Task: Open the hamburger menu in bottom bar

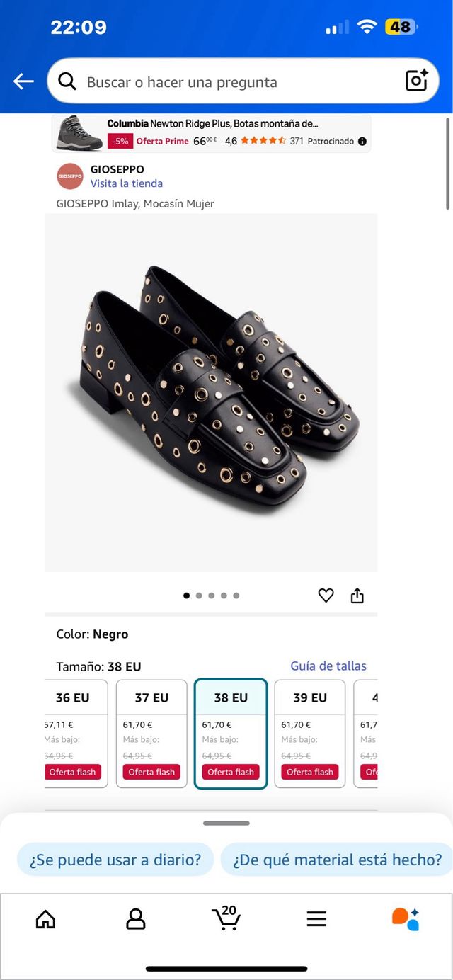Action: [316, 918]
